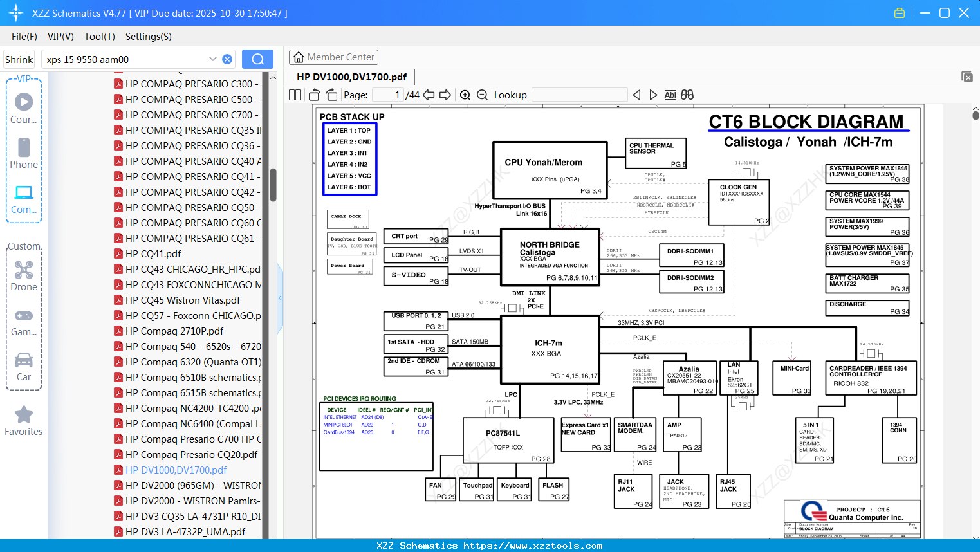Collapse the file list side panel handle
The width and height of the screenshot is (980, 552).
(280, 298)
